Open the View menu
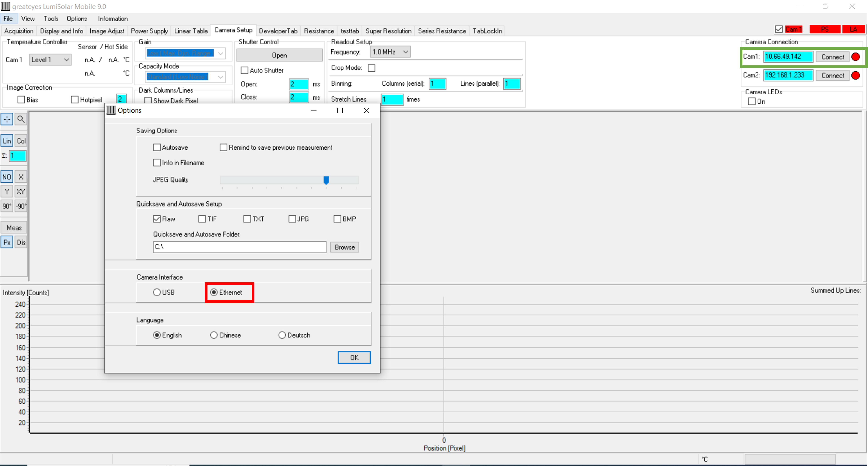The image size is (868, 466). coord(28,19)
